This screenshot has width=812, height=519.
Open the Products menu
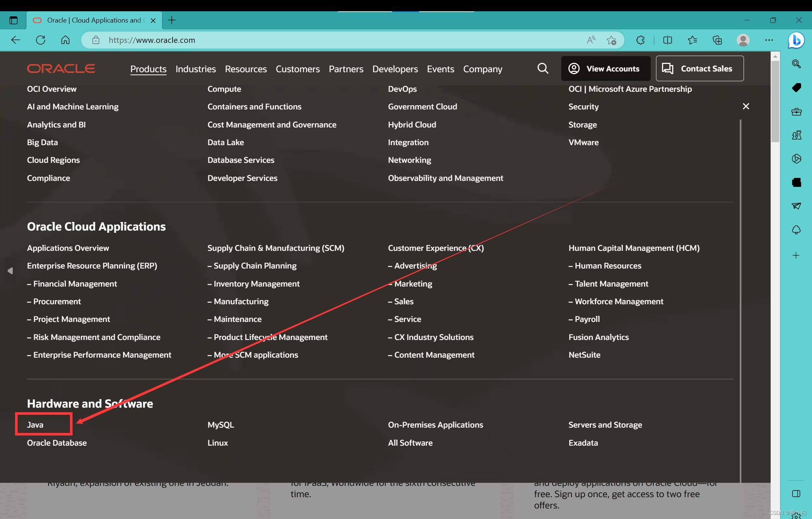click(148, 69)
